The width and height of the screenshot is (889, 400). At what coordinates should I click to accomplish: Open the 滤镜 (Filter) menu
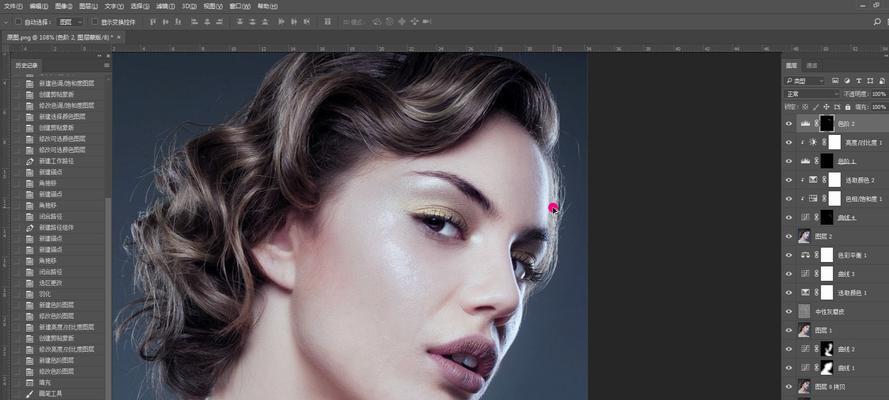click(165, 6)
